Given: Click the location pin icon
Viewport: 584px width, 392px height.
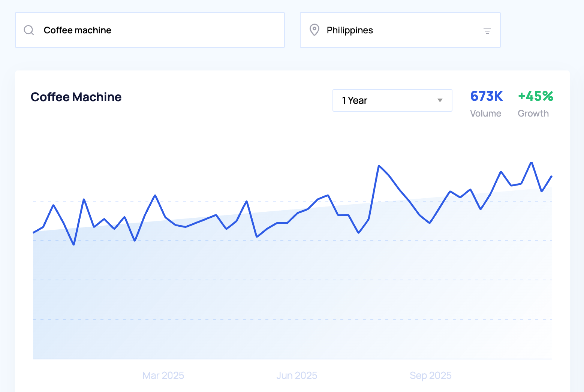Looking at the screenshot, I should pyautogui.click(x=314, y=30).
